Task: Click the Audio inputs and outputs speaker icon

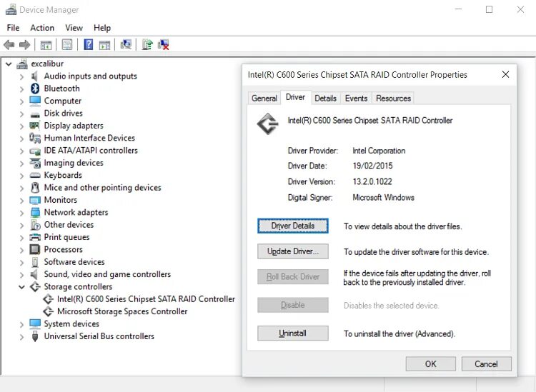Action: click(x=34, y=76)
